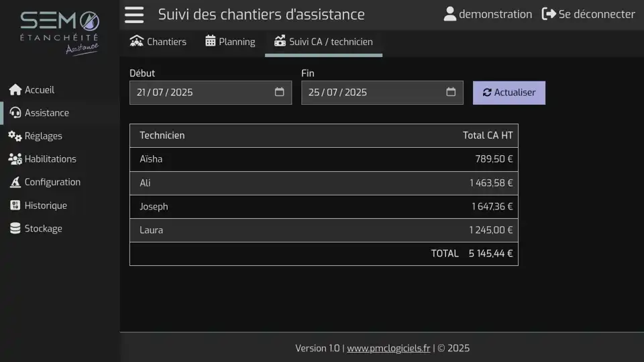Open the www.pmclogiciels.fr link
Viewport: 644px width, 362px height.
click(x=388, y=348)
